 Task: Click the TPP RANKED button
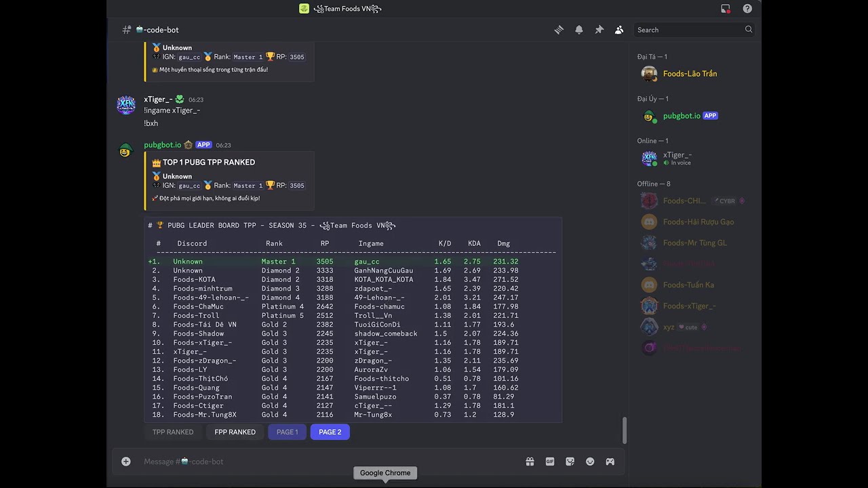point(173,432)
